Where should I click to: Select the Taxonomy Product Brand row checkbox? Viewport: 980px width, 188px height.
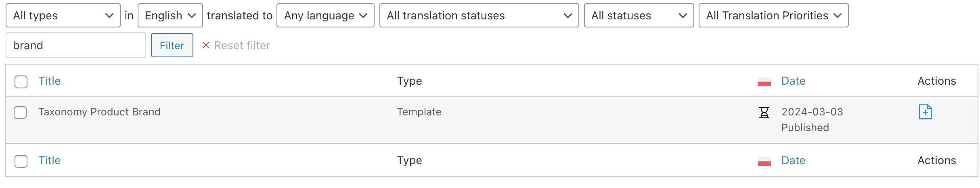20,113
